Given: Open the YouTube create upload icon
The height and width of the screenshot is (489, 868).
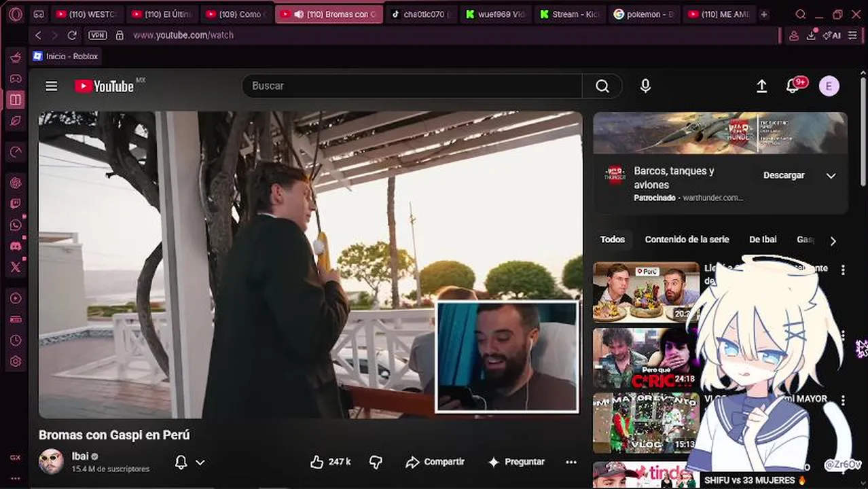Looking at the screenshot, I should pyautogui.click(x=761, y=86).
